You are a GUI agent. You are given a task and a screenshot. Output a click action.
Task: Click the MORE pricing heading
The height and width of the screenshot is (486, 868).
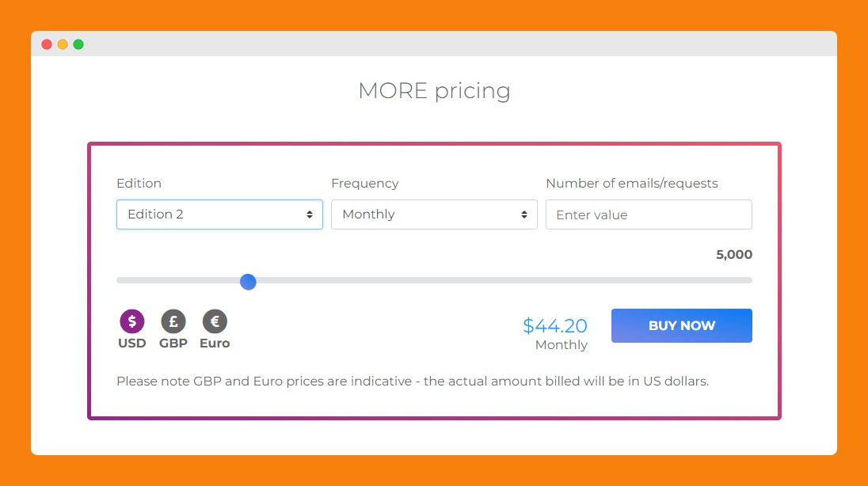pyautogui.click(x=434, y=91)
